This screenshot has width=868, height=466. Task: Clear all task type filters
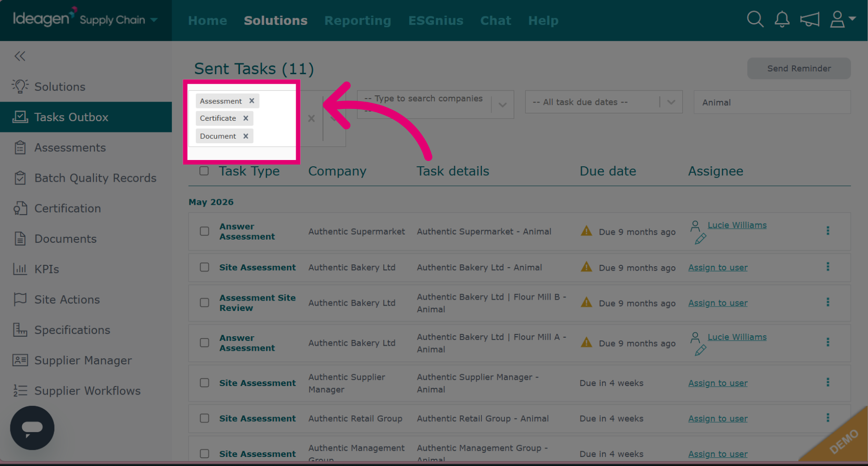pyautogui.click(x=311, y=118)
